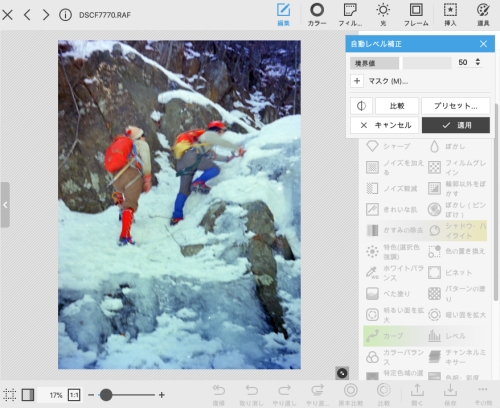Screen dimensions: 500x408
Task: Open the フィルター tab
Action: tap(350, 14)
